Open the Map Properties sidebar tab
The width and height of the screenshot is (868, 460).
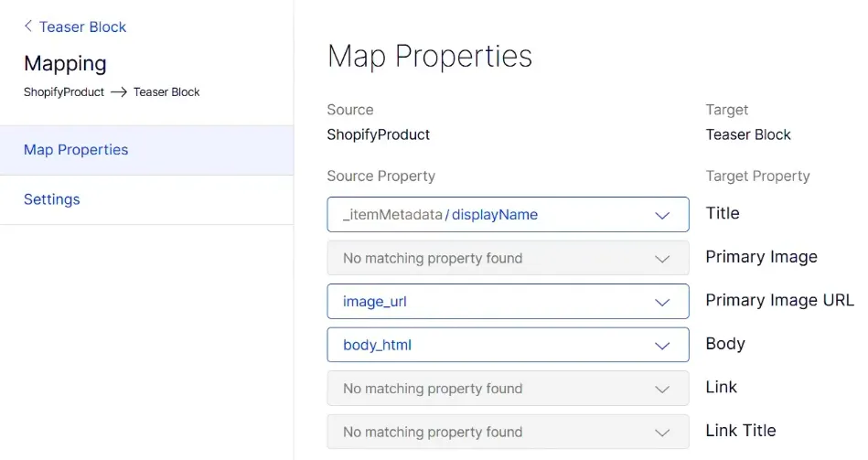pyautogui.click(x=146, y=150)
